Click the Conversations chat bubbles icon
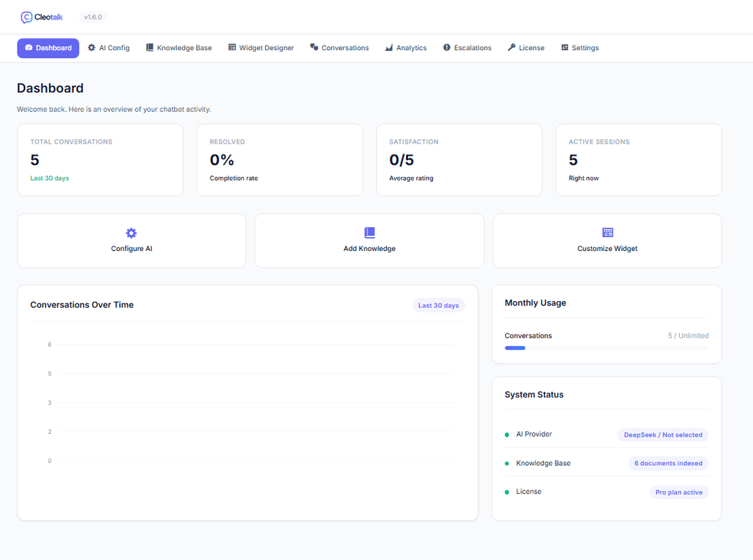This screenshot has width=753, height=560. point(314,47)
